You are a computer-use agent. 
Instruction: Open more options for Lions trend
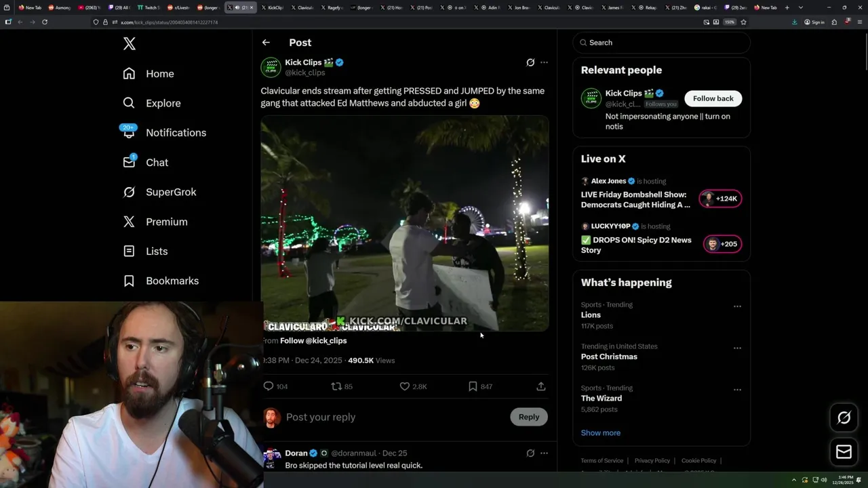click(x=737, y=306)
